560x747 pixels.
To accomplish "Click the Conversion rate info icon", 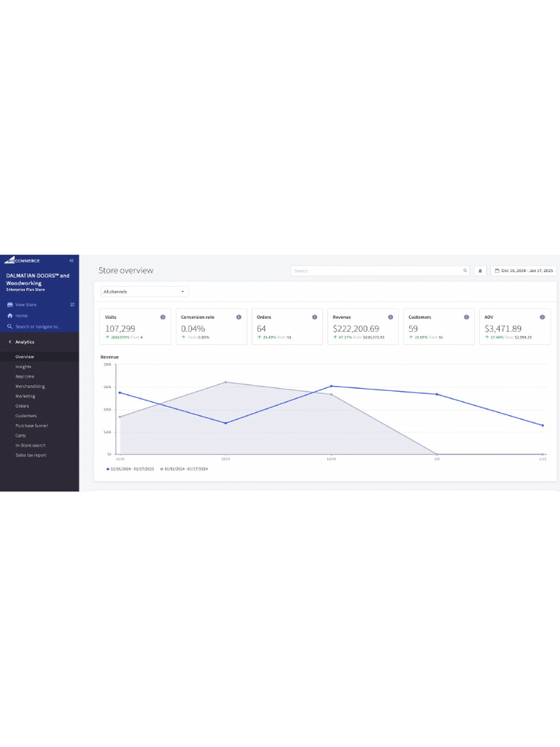I will 239,317.
